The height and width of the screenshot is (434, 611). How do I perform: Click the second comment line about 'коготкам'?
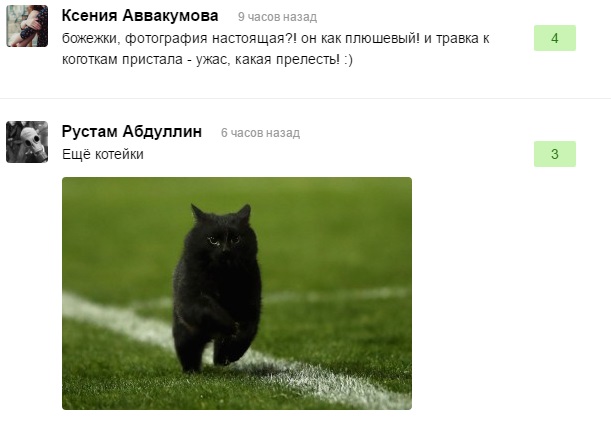[x=207, y=60]
